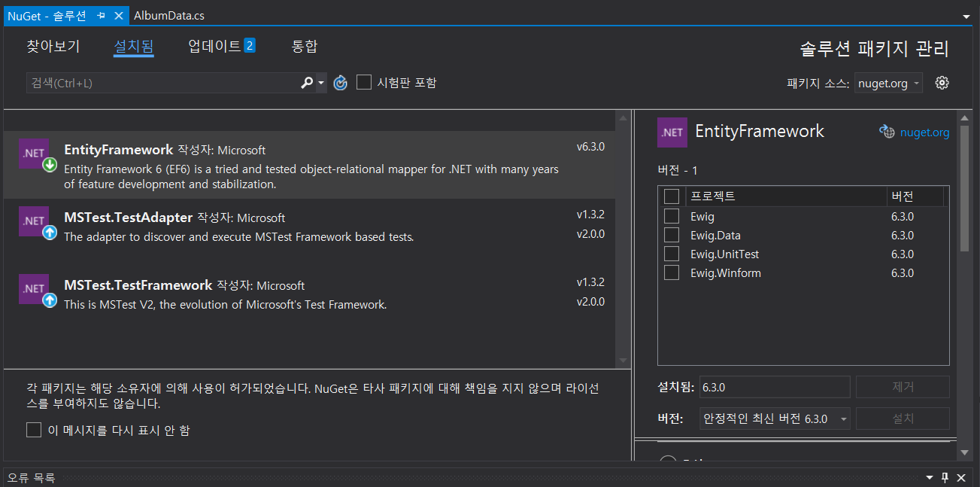Switch to the 통합 tab

pos(305,47)
